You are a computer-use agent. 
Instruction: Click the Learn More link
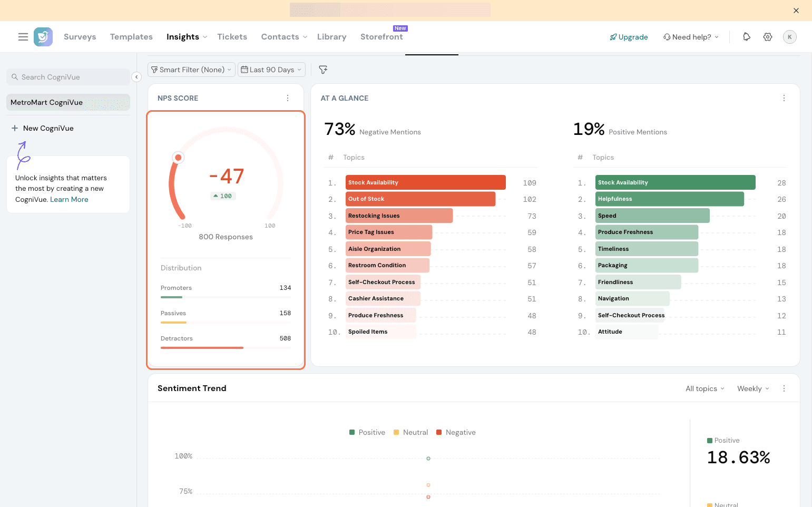(69, 199)
